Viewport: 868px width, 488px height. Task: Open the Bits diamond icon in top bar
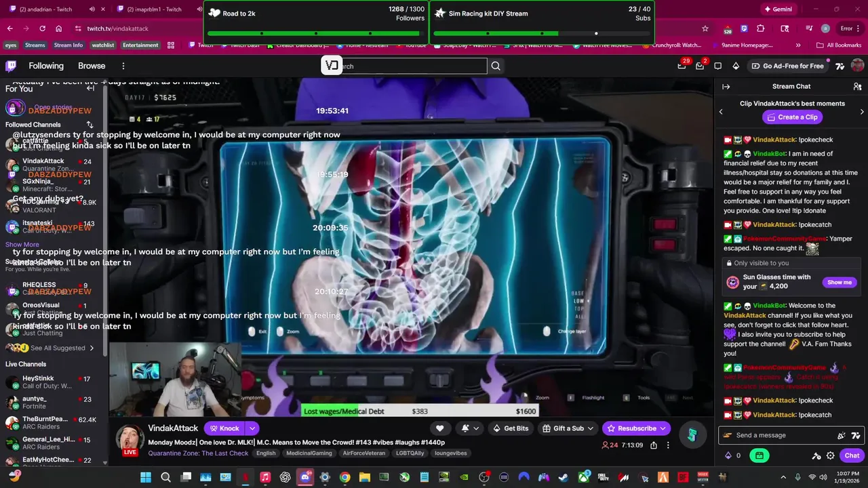click(736, 66)
